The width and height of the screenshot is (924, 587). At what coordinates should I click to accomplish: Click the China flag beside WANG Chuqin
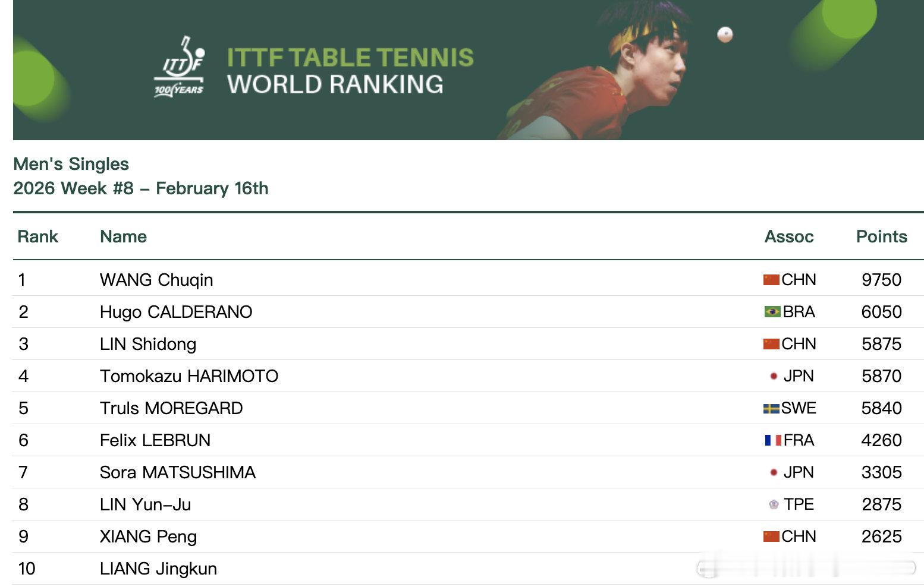pos(771,280)
